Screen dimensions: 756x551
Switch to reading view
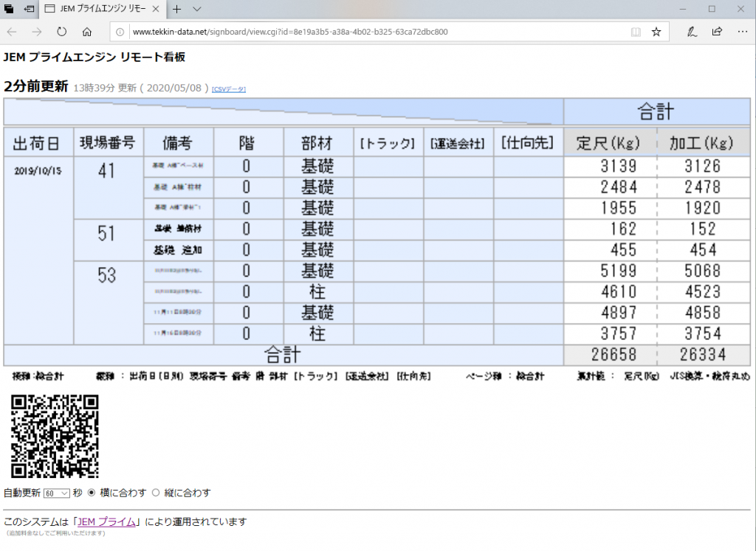(x=636, y=32)
